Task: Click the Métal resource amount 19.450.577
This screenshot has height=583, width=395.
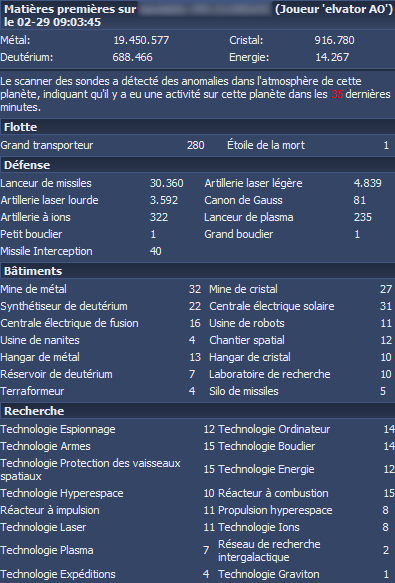Action: (x=141, y=40)
